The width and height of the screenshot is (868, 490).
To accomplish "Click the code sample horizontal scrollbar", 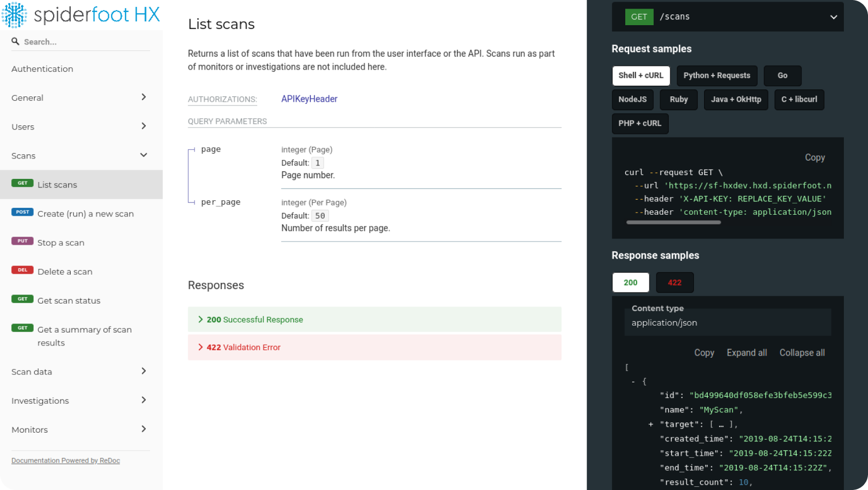I will 674,222.
